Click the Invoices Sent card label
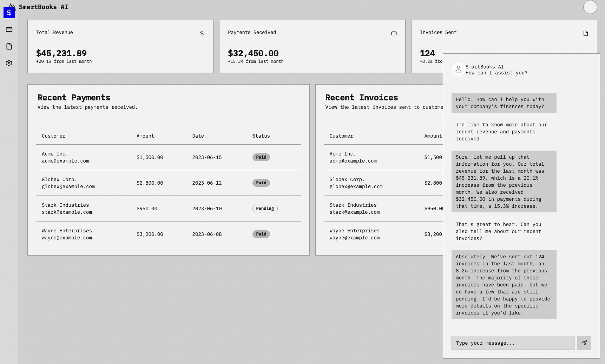 pyautogui.click(x=438, y=32)
